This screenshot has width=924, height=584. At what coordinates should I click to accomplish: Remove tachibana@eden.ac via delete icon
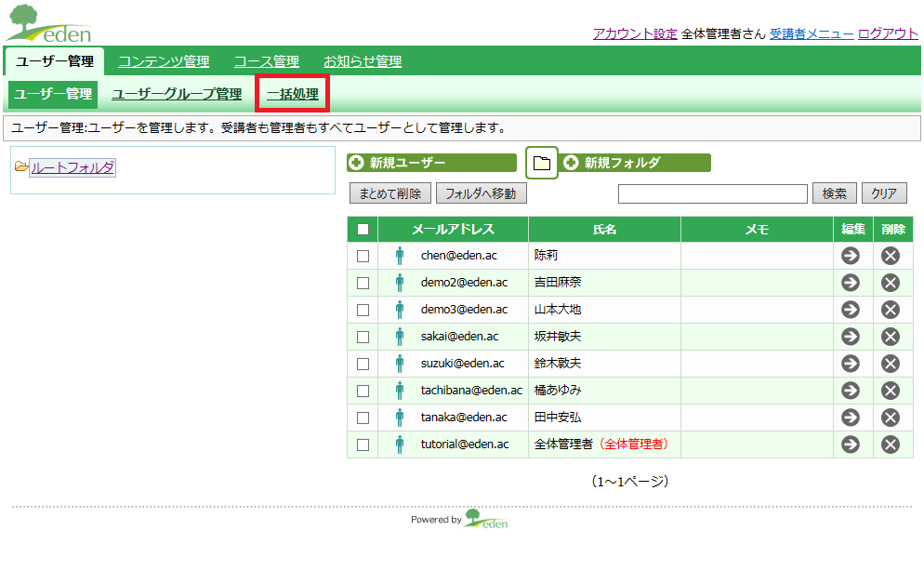[891, 391]
